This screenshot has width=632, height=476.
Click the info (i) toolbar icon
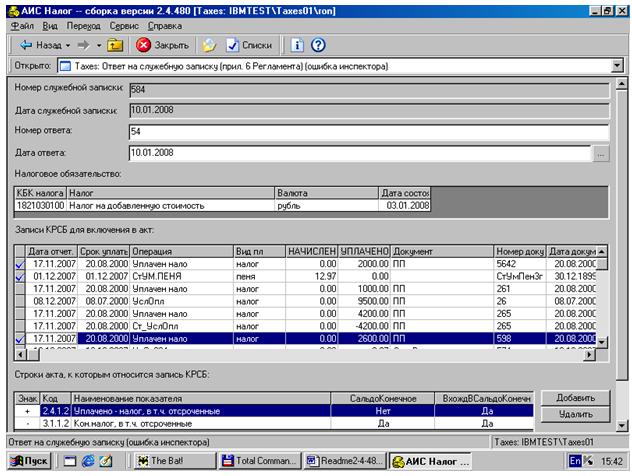coord(297,45)
